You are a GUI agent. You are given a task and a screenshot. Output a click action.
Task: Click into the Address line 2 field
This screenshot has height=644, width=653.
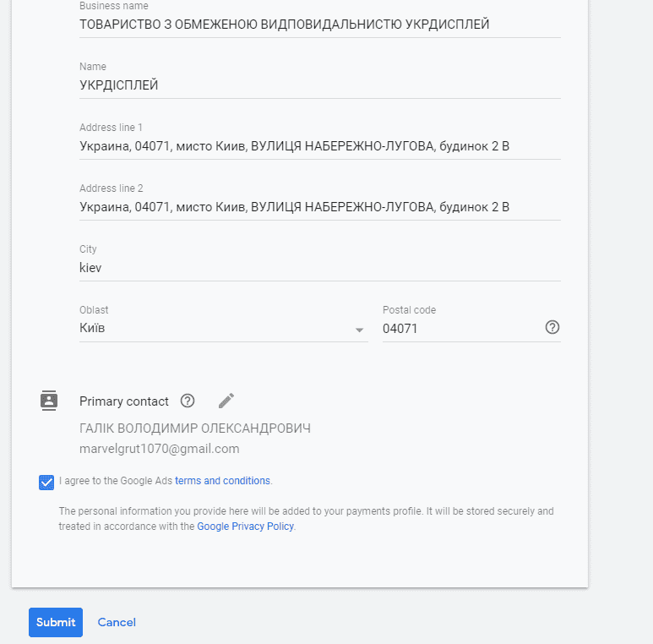320,206
